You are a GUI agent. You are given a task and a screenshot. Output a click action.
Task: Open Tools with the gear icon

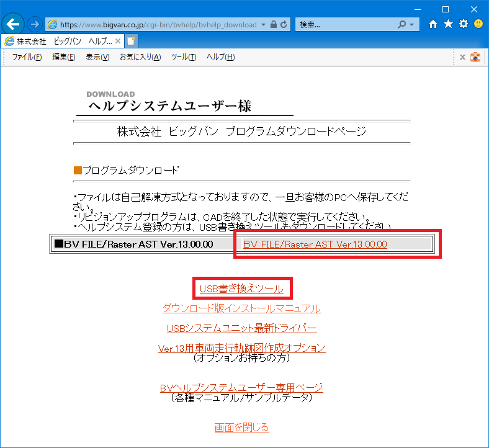pyautogui.click(x=464, y=24)
